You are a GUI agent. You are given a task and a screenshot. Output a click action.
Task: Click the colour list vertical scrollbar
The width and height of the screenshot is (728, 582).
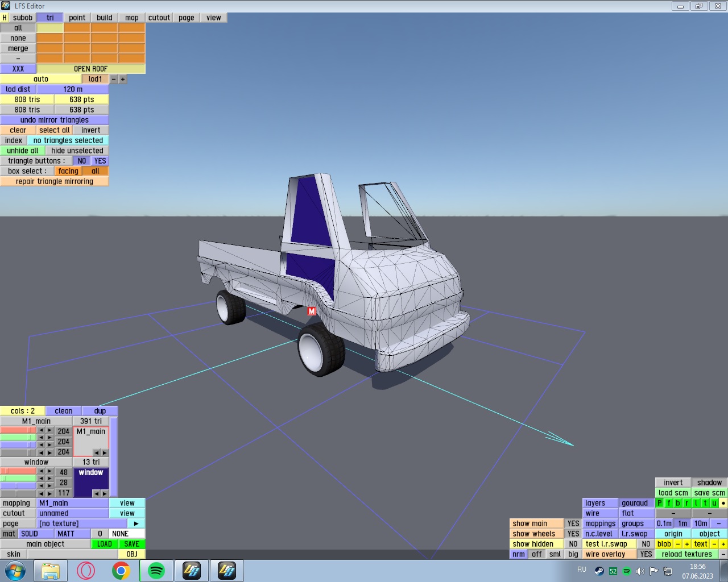click(x=114, y=457)
